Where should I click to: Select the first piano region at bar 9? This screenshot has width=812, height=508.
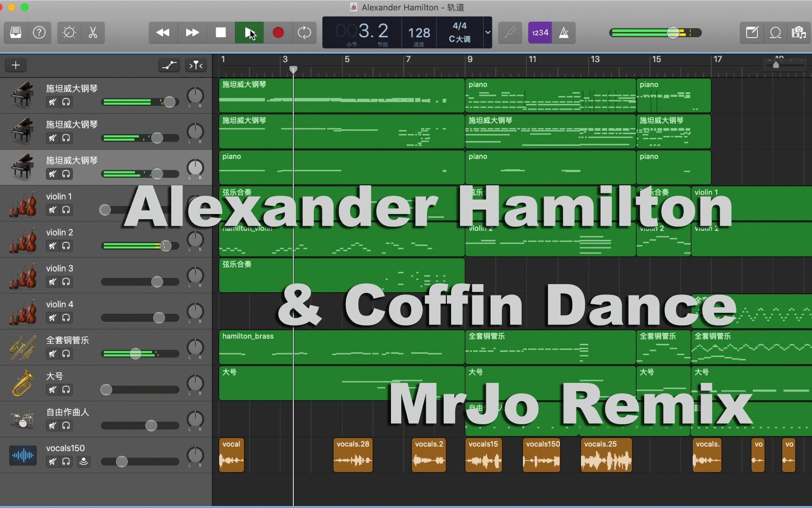point(550,95)
